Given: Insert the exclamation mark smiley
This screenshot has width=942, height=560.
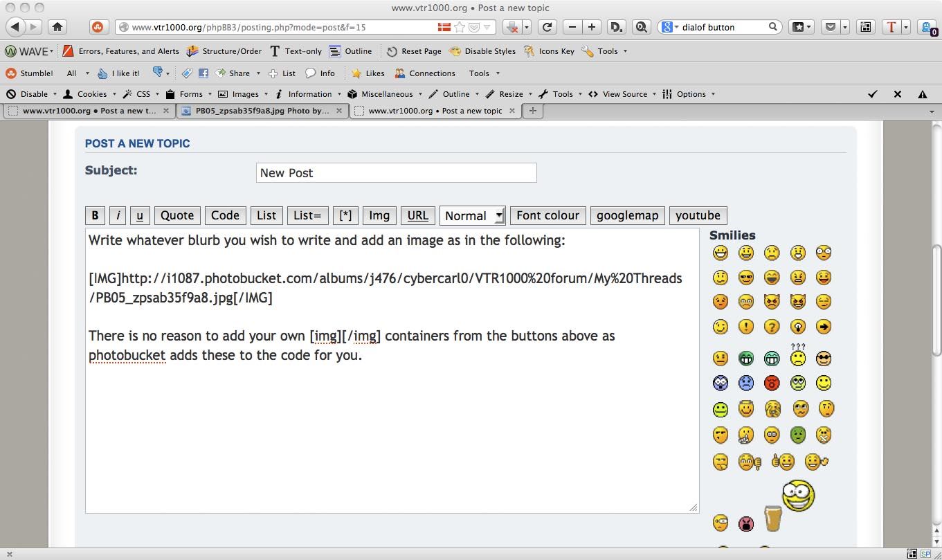Looking at the screenshot, I should (745, 327).
